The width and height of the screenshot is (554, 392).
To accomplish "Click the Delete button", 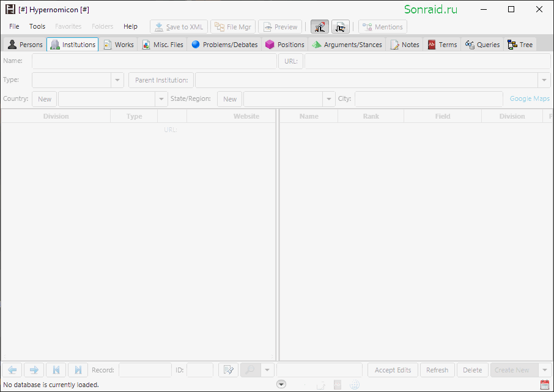I will click(x=473, y=370).
